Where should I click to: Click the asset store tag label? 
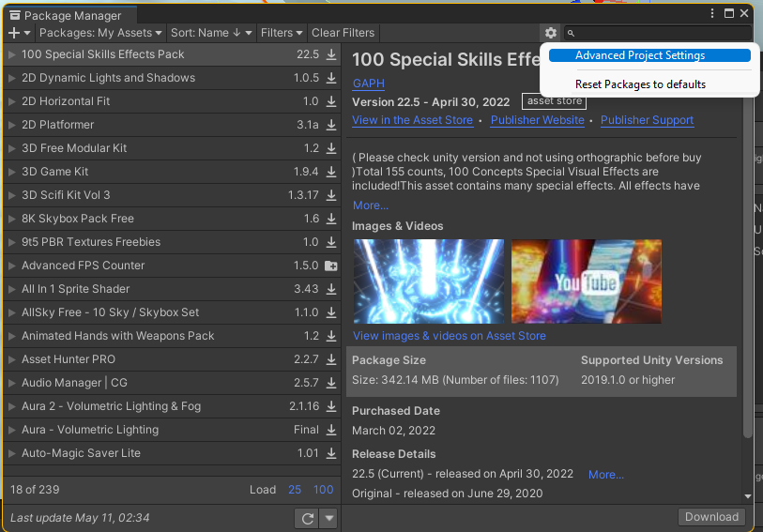554,101
